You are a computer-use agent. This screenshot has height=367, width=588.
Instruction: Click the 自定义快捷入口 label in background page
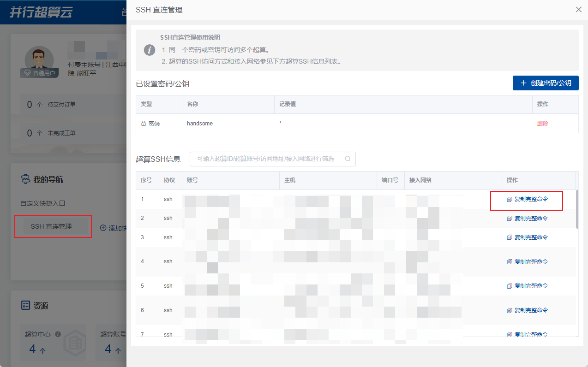coord(43,203)
